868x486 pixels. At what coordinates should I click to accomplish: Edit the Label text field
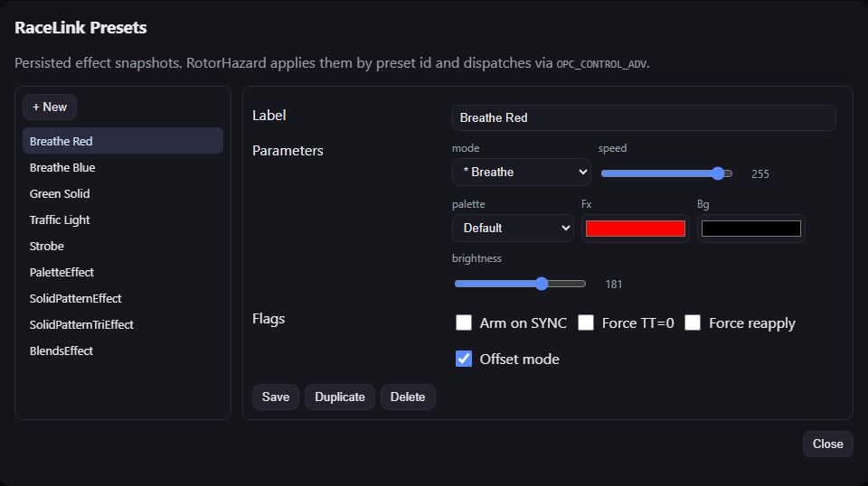click(644, 117)
